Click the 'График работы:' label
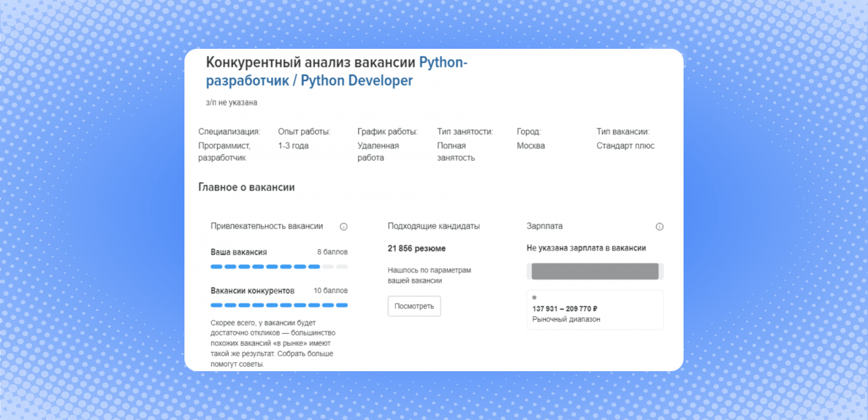 388,131
